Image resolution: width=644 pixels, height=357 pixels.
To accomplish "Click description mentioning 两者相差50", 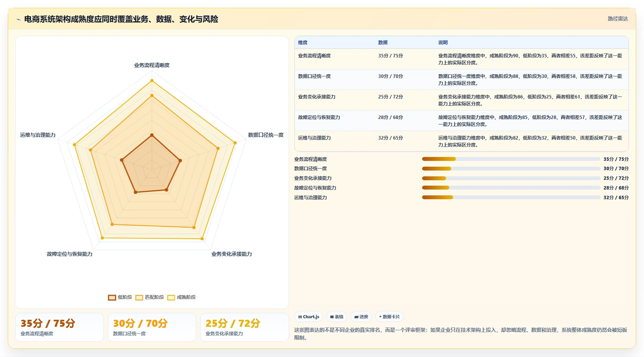I will click(x=530, y=141).
